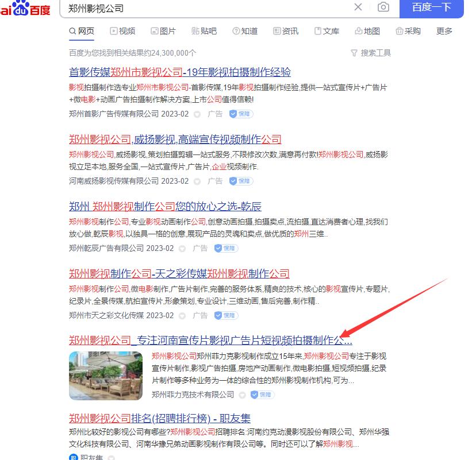This screenshot has width=476, height=460.
Task: Click the Baidu logo
Action: pos(25,8)
